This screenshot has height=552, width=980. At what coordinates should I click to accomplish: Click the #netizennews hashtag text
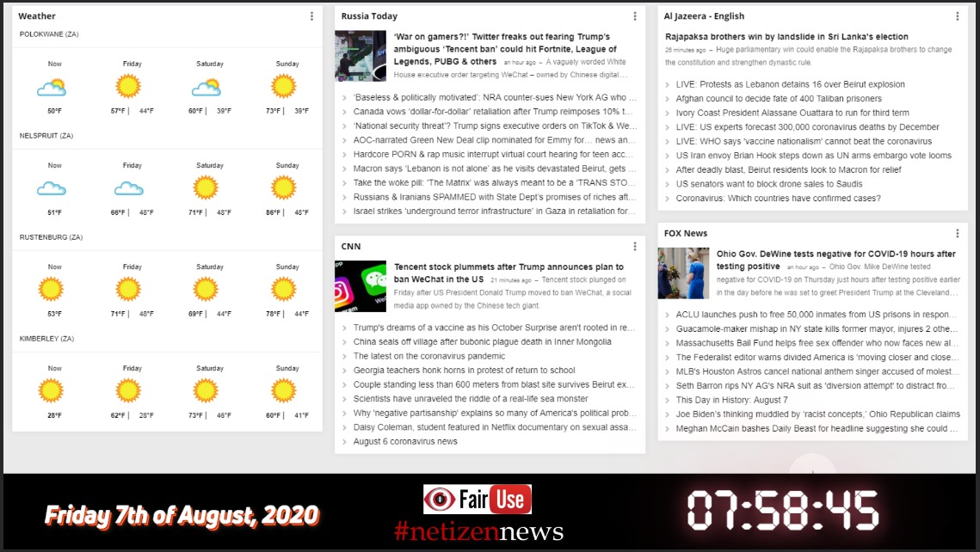[x=478, y=531]
